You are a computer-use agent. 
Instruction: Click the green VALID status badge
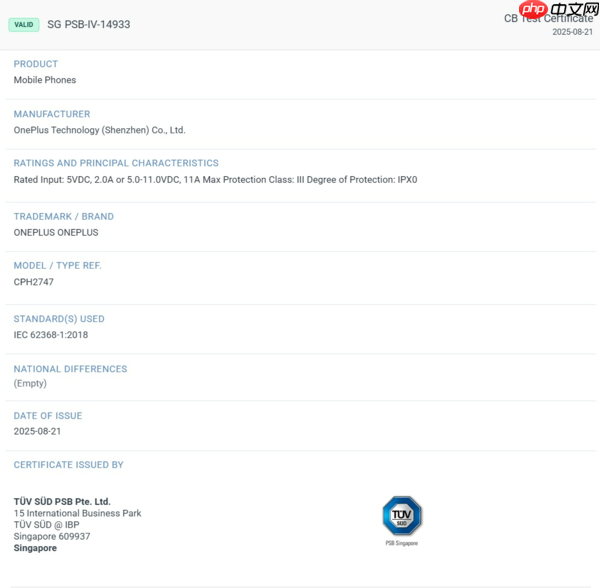click(x=24, y=24)
